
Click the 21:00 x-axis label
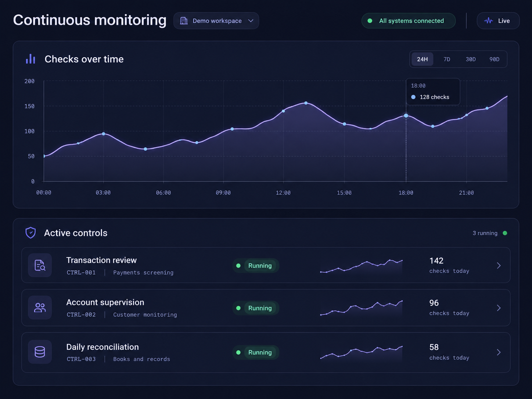coord(466,193)
